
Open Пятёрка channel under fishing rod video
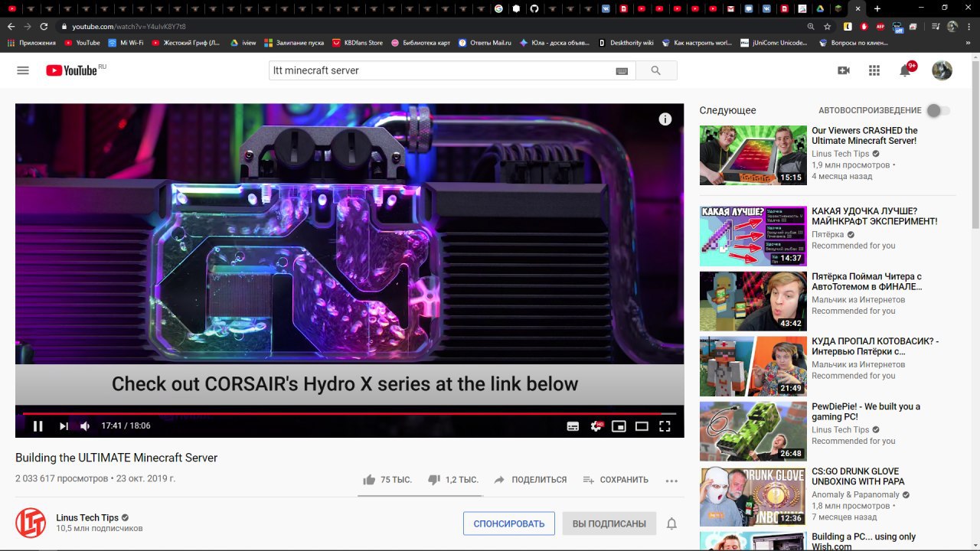click(x=828, y=234)
